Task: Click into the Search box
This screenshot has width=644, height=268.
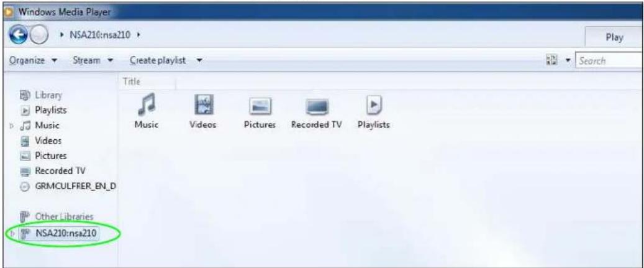Action: click(609, 60)
